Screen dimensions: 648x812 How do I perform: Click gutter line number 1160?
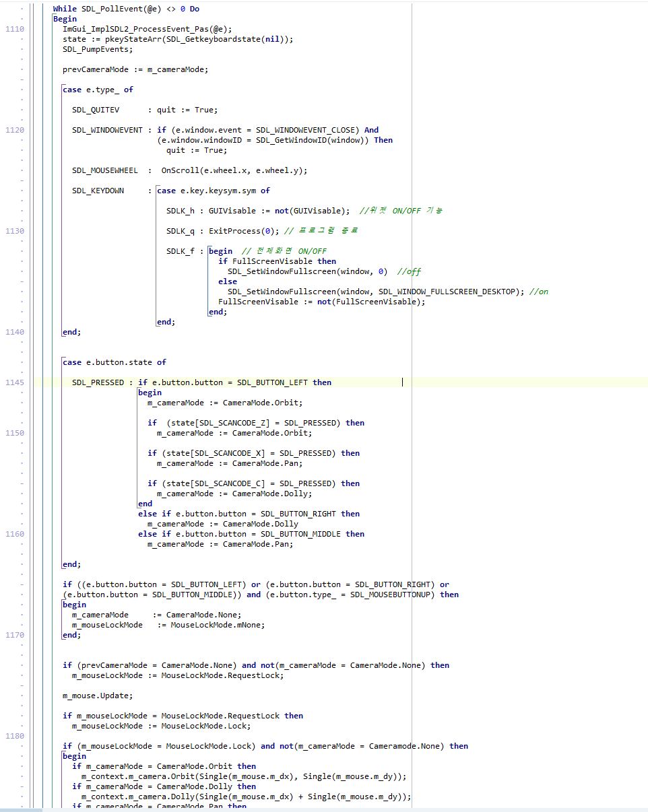(14, 534)
